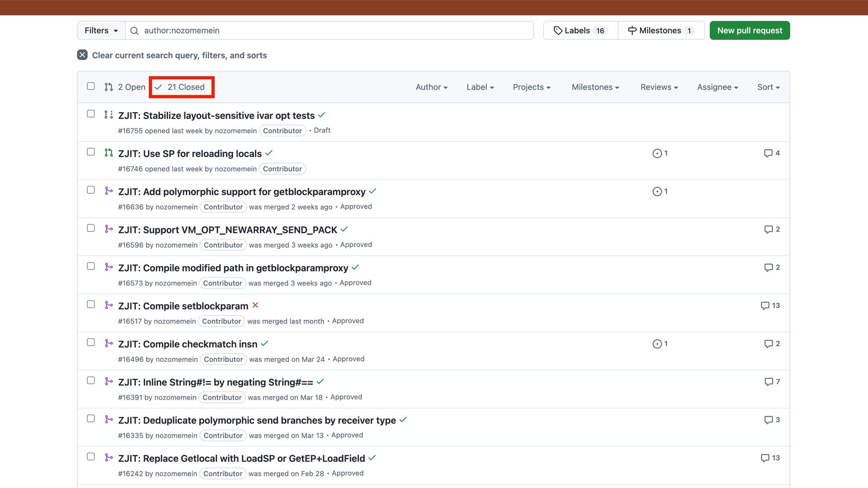This screenshot has width=868, height=488.
Task: Open comments icon for Use SP for reloading locals
Action: (x=768, y=154)
